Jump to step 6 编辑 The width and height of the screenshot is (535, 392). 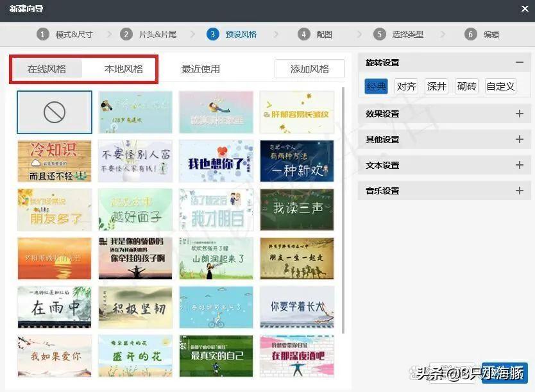(x=482, y=35)
